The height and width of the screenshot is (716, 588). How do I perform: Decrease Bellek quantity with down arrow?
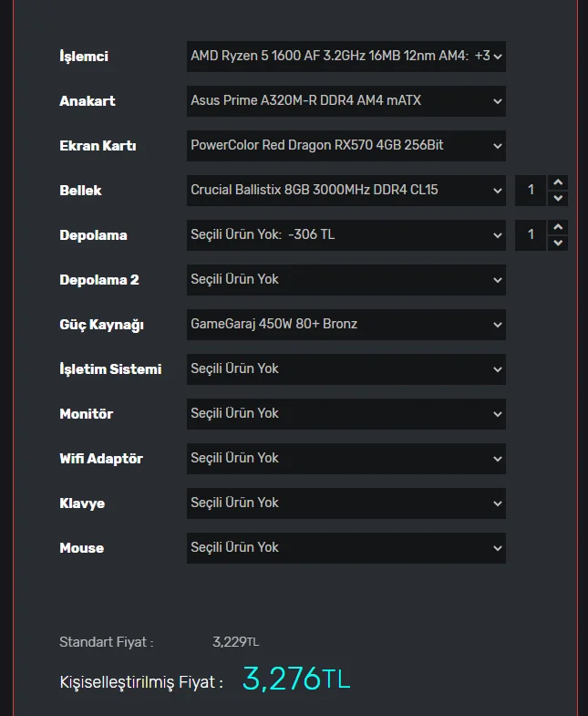pos(559,198)
